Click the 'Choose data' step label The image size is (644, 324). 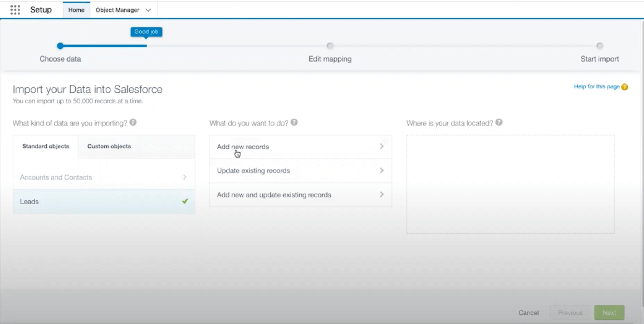pos(60,59)
